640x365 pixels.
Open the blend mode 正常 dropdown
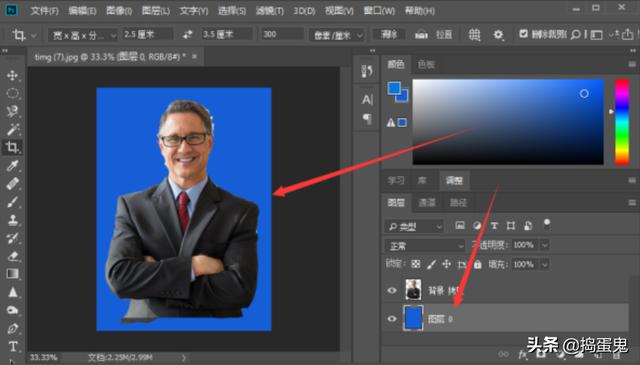(425, 246)
